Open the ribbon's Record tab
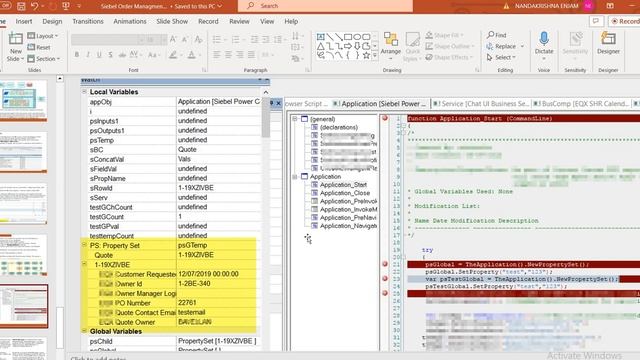Viewport: 640px width, 360px height. [x=208, y=21]
